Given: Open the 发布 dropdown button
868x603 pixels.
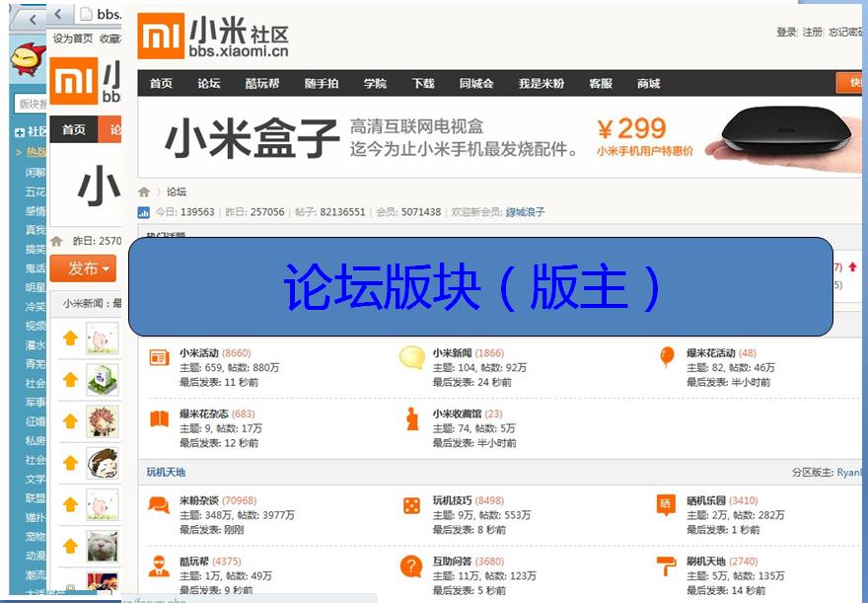Looking at the screenshot, I should coord(83,268).
